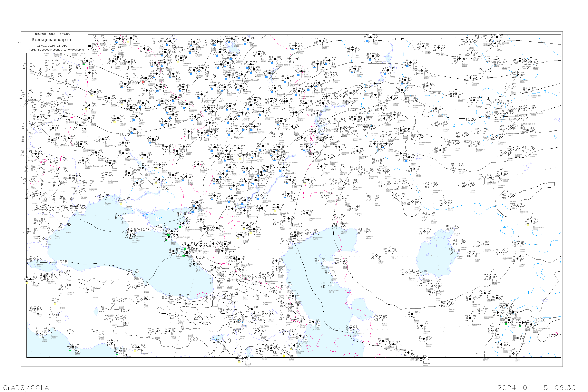Click the GrADS/COLA label at bottom left
588x392 pixels.
click(x=26, y=387)
